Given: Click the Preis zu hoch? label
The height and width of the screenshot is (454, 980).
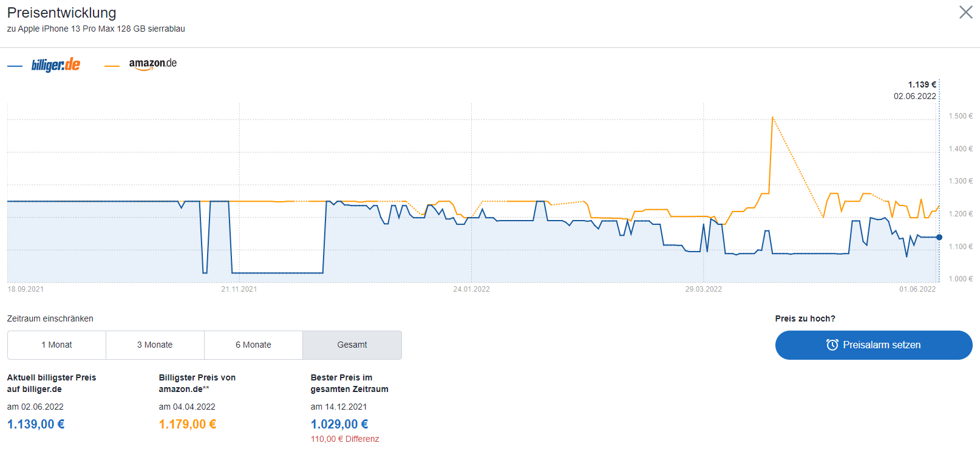Looking at the screenshot, I should tap(805, 318).
